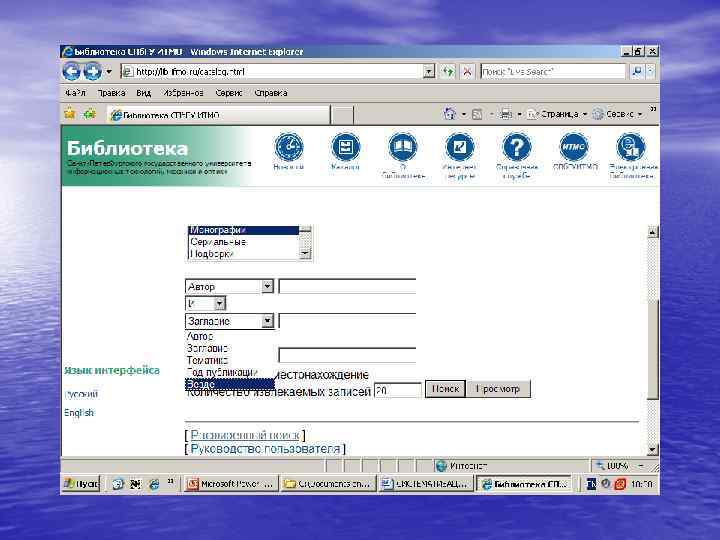This screenshot has height=540, width=720.
Task: Select Подборки in the database list
Action: click(244, 253)
